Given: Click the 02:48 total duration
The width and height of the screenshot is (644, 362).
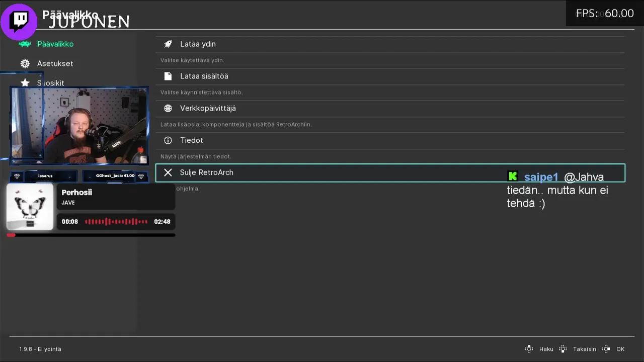Looking at the screenshot, I should click(162, 222).
